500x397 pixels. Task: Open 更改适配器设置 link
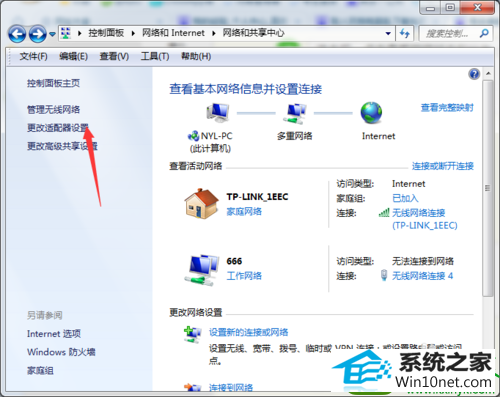58,128
